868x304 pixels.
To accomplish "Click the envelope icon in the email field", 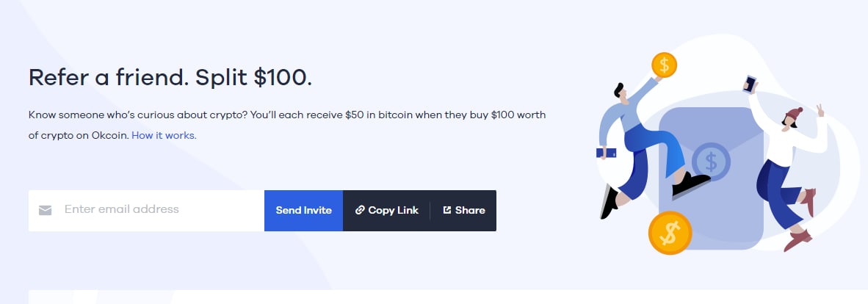I will click(x=46, y=211).
